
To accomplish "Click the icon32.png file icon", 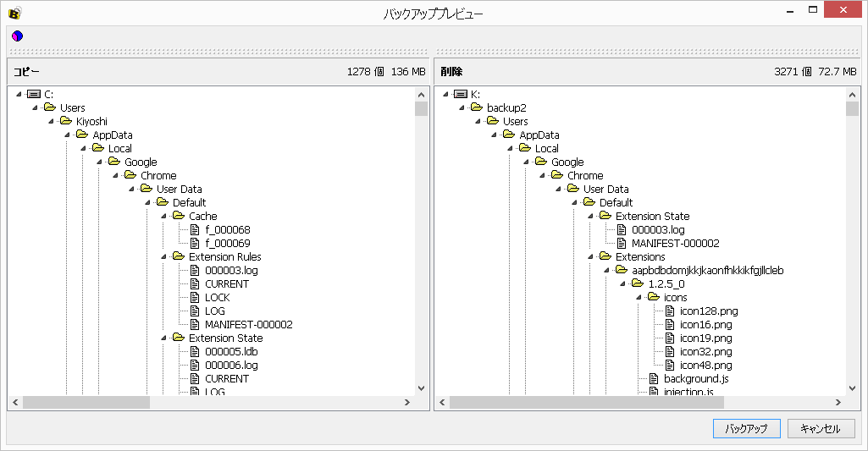I will [x=670, y=351].
